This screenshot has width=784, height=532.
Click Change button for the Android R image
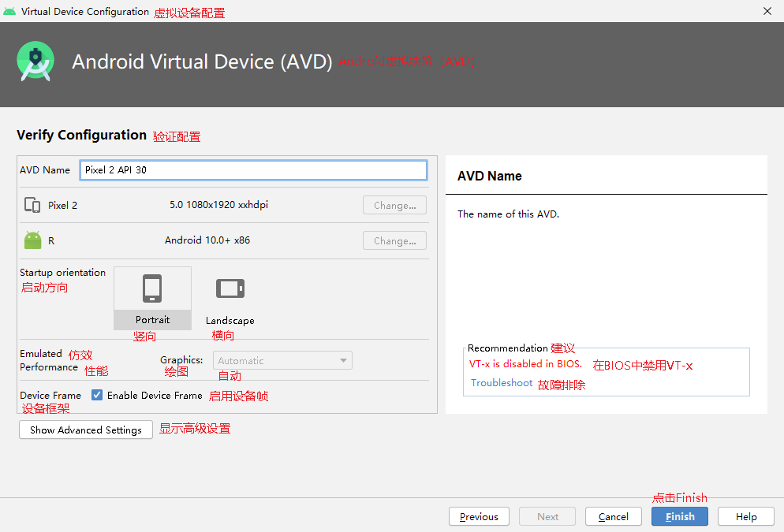pos(394,240)
